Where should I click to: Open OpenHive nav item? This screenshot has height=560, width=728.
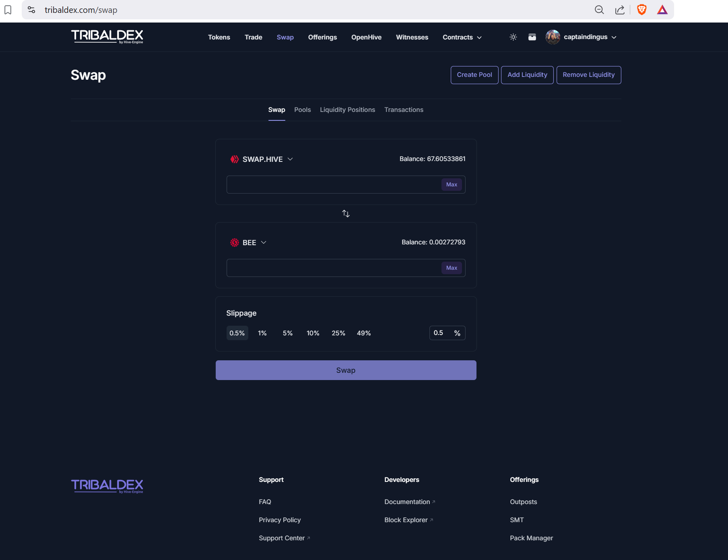(366, 37)
